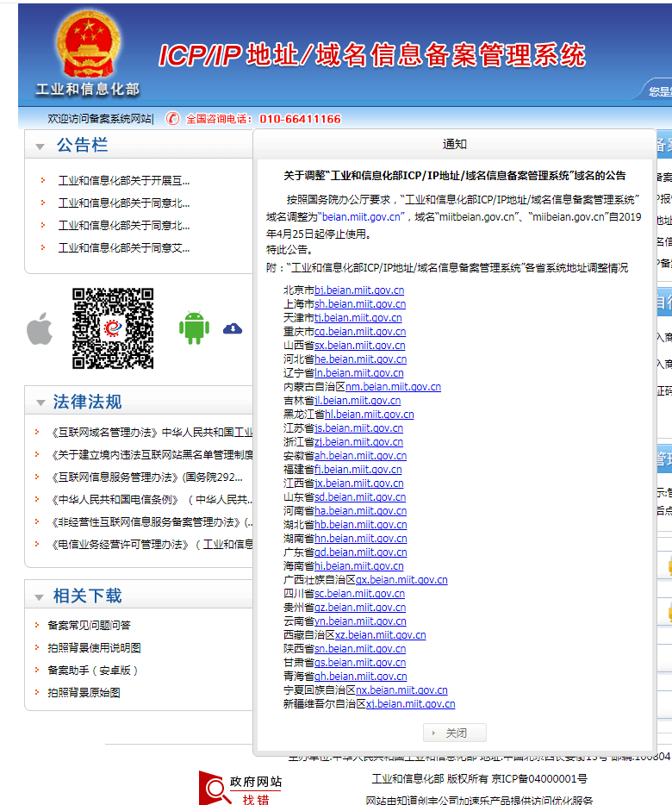Open the ah.beian.miit.gov.cn Anhui link
Image resolution: width=672 pixels, height=805 pixels.
[x=360, y=456]
